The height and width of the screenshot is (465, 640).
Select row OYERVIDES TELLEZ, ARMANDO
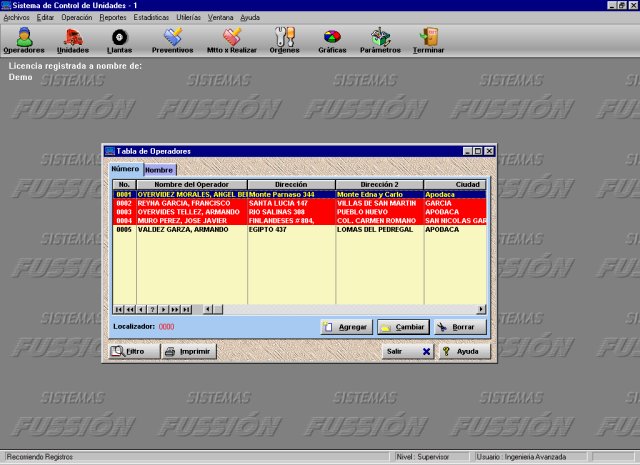point(300,212)
